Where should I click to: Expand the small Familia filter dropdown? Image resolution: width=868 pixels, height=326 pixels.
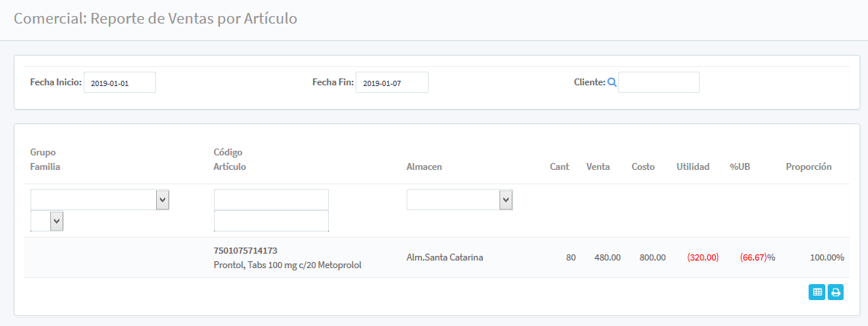point(46,221)
